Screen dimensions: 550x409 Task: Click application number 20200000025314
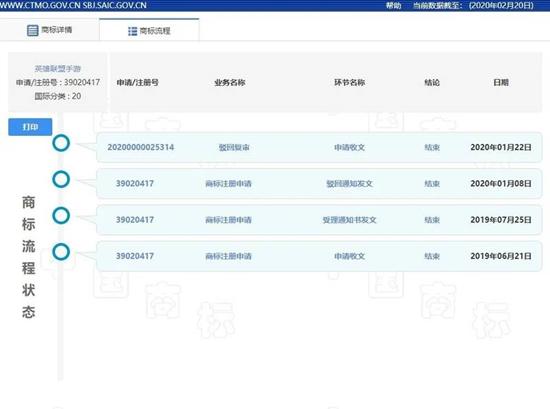[x=141, y=147]
